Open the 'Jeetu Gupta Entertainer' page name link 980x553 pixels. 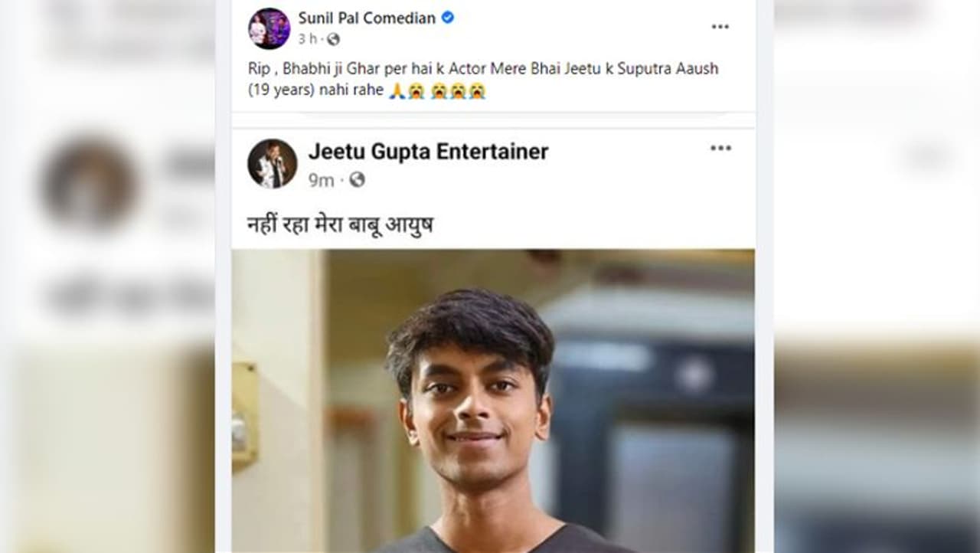click(428, 152)
